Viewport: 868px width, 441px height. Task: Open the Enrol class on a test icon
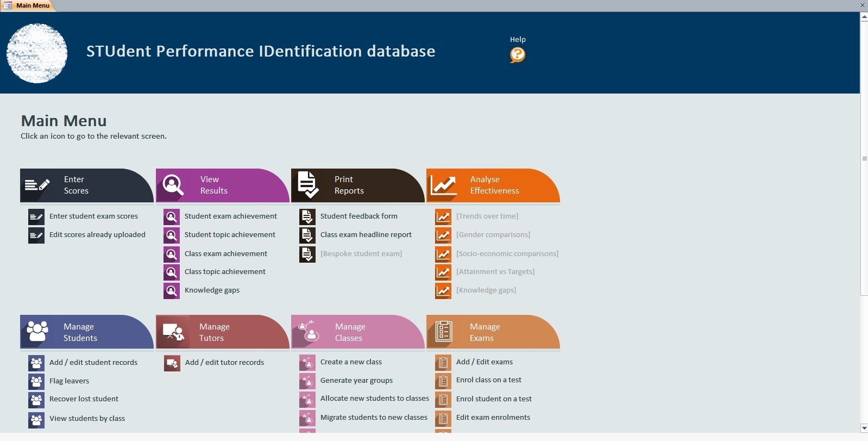click(443, 381)
